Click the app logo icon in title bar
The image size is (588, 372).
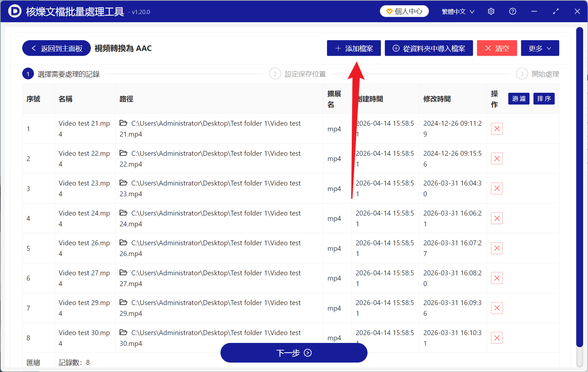point(15,11)
